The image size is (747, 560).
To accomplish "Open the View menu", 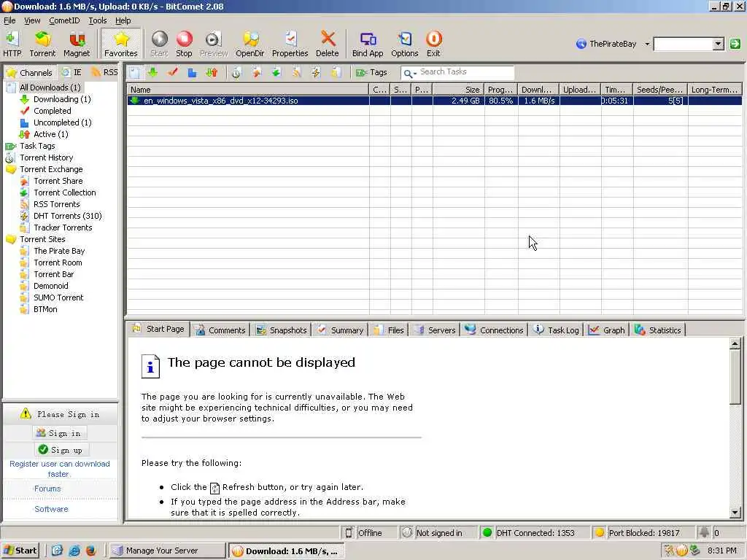I will tap(32, 20).
